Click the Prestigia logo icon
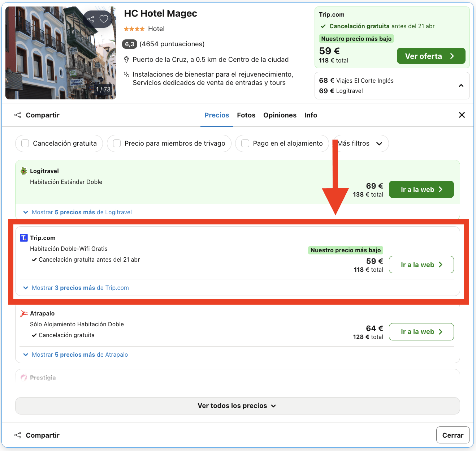 click(24, 378)
